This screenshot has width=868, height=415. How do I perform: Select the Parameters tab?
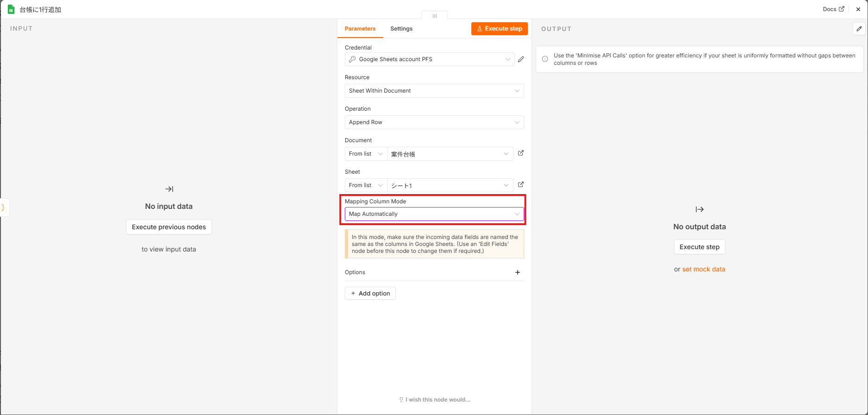pos(360,29)
